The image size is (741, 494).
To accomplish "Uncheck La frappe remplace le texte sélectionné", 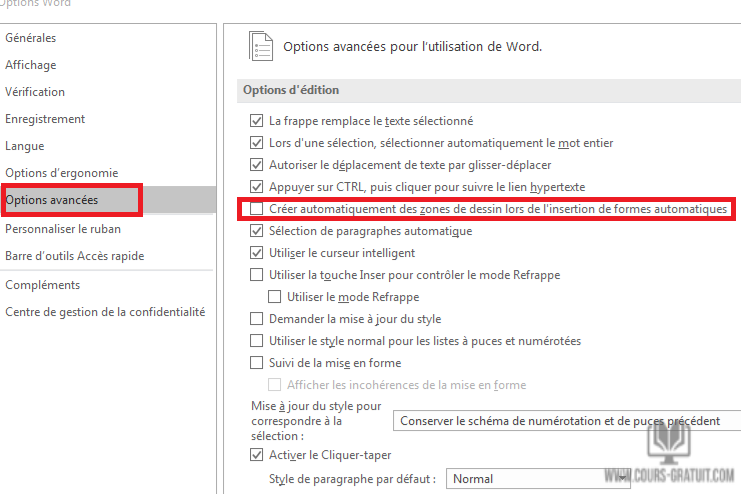I will coord(257,121).
